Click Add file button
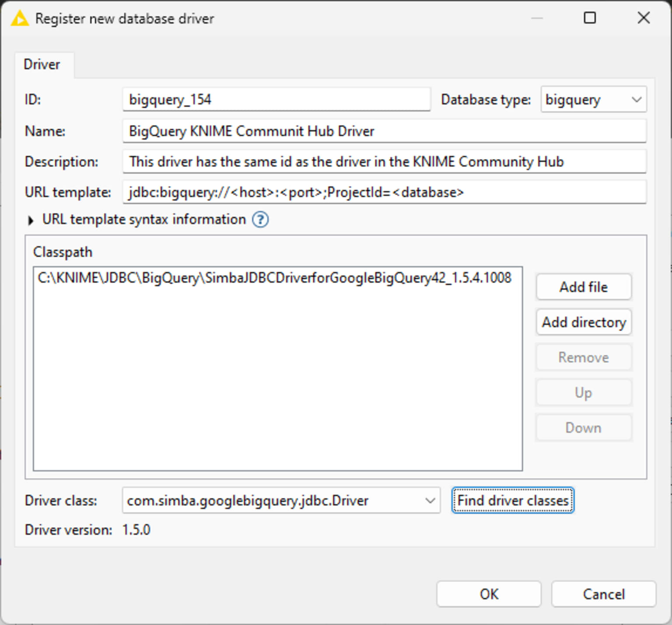 tap(584, 287)
